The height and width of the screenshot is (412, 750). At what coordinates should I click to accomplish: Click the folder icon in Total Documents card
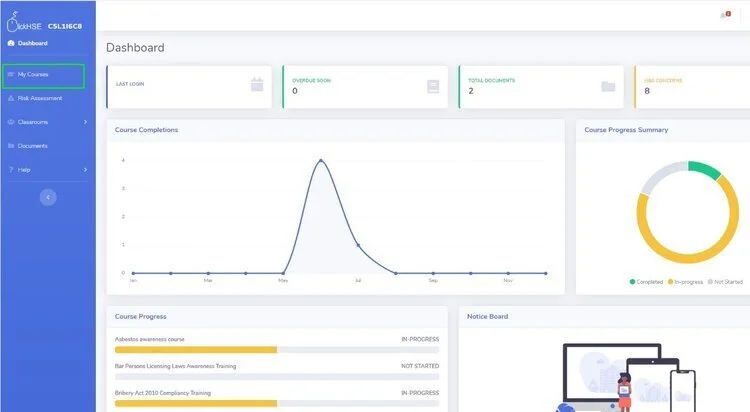pyautogui.click(x=608, y=87)
